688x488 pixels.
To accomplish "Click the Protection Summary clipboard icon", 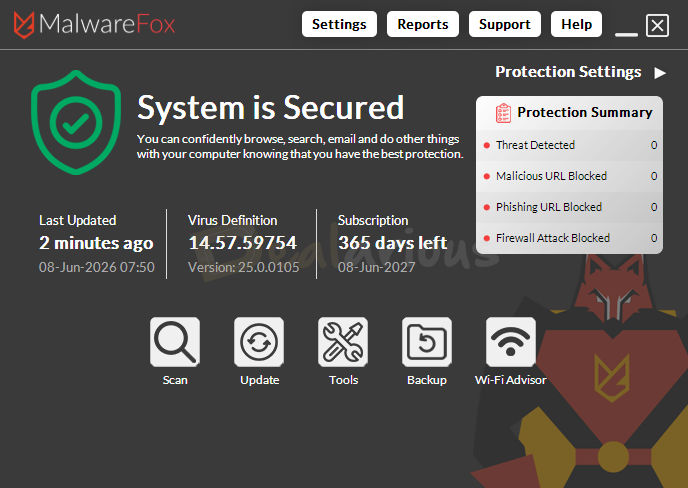I will point(503,113).
